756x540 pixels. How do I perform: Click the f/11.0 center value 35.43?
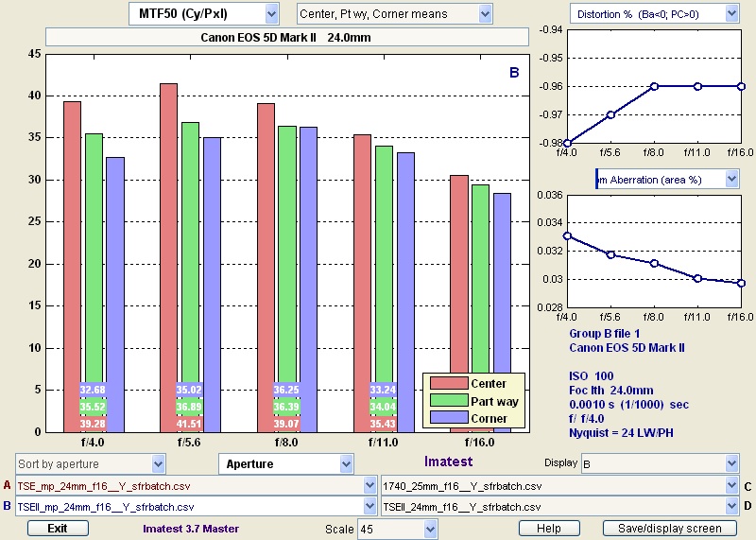coord(383,424)
